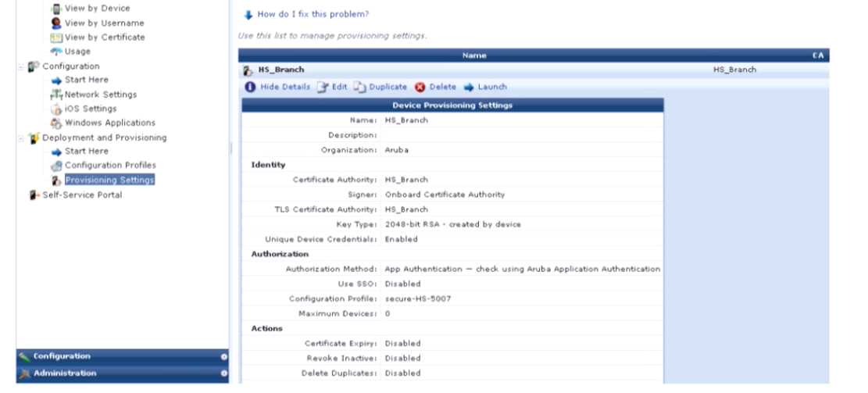Collapse the Configuration tree node
Screen dimensions: 868x393
coord(21,66)
